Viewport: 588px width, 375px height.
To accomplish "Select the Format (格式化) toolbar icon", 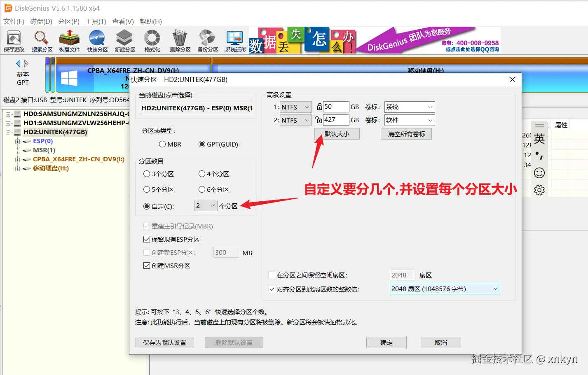I will tap(152, 41).
